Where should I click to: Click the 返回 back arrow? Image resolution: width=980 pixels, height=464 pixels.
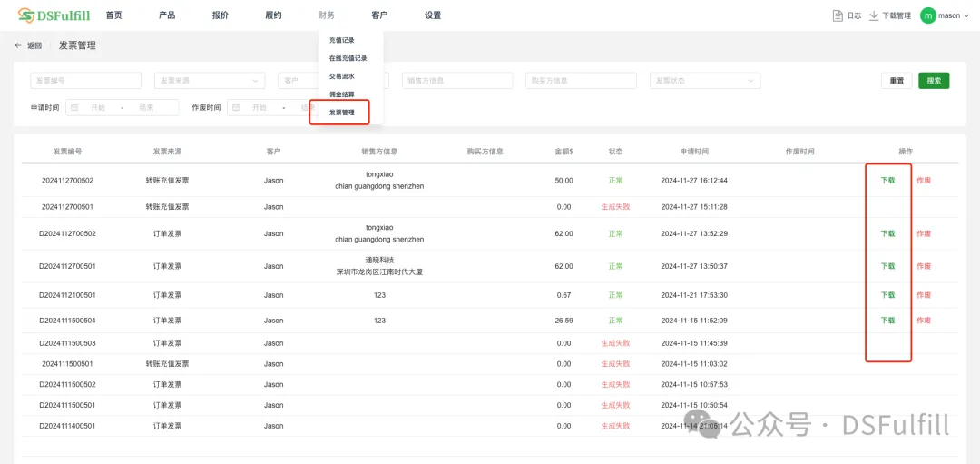click(19, 45)
